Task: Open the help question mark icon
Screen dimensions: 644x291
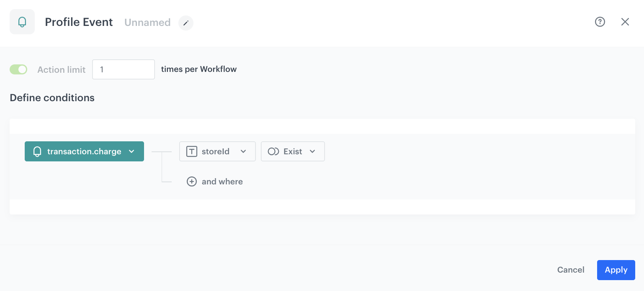Action: (x=600, y=22)
